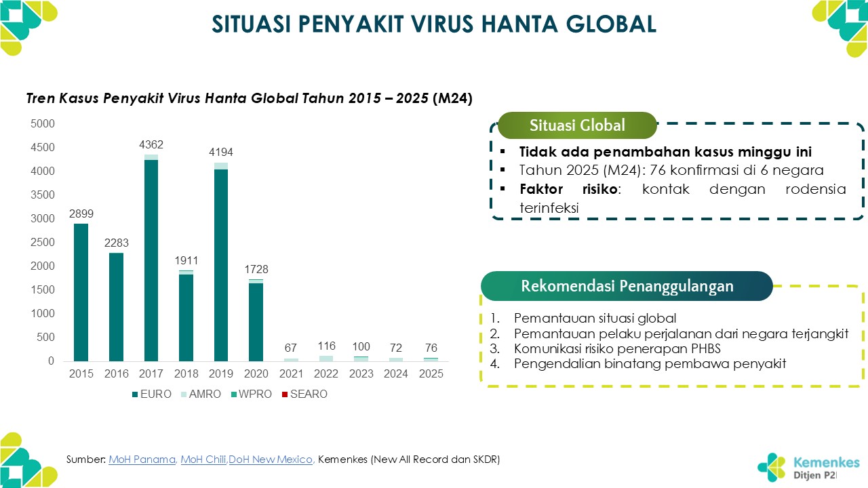Open the MoH Panama source link
868x488 pixels.
tap(142, 460)
